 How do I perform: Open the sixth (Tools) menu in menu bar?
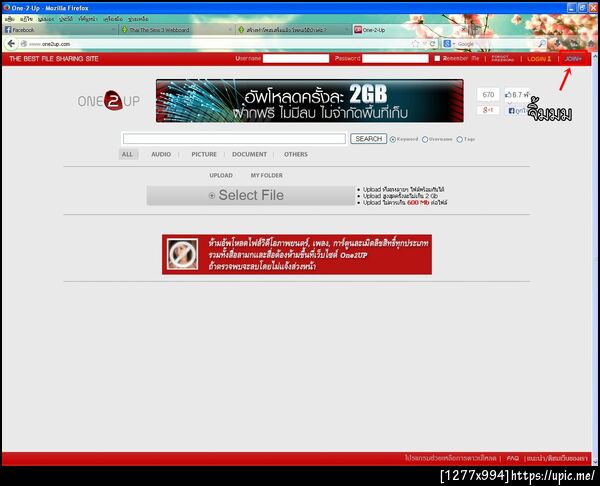coord(113,19)
